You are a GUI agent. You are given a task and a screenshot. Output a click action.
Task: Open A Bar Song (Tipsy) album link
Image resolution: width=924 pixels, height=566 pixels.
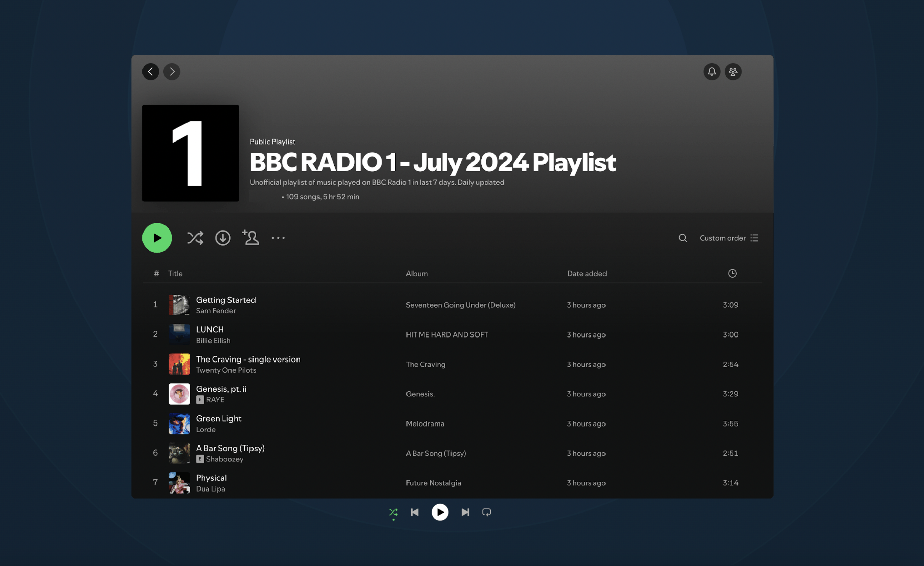point(435,453)
